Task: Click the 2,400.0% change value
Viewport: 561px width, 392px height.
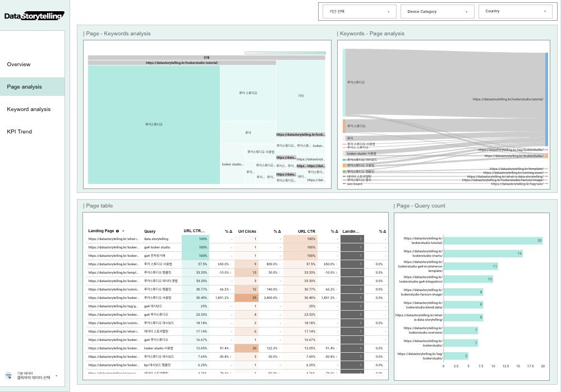Action: 271,298
